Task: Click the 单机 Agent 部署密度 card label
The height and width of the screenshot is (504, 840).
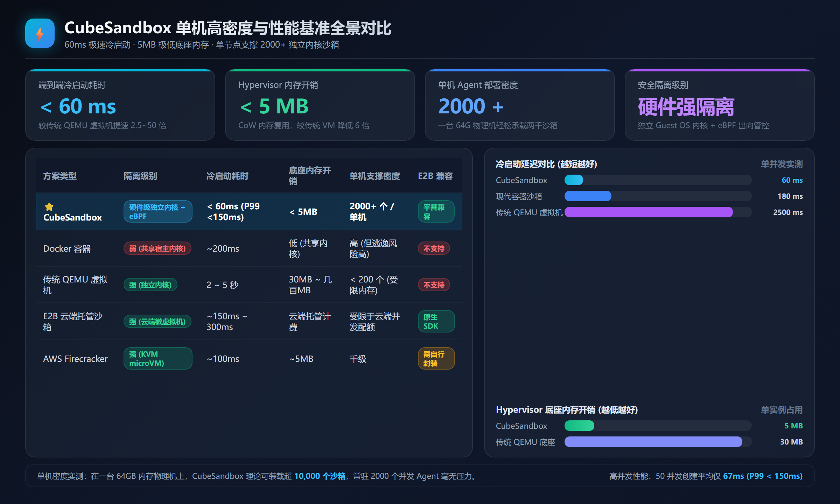Action: click(478, 85)
